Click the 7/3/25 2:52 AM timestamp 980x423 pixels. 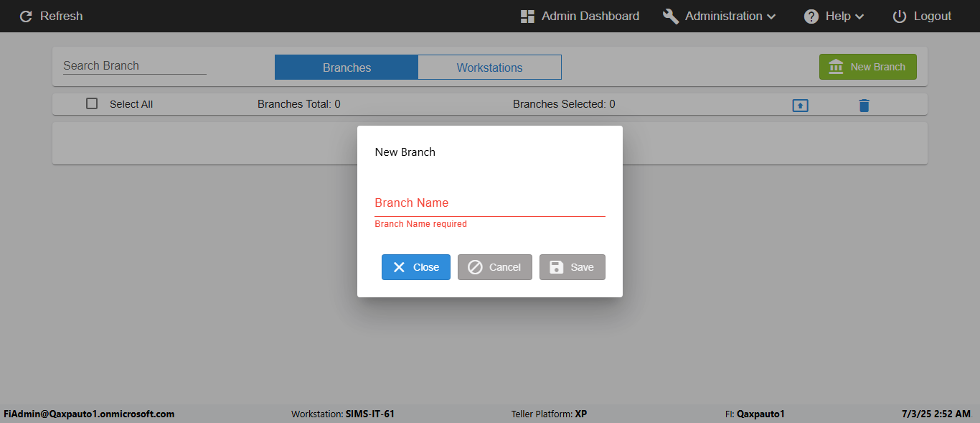[936, 414]
